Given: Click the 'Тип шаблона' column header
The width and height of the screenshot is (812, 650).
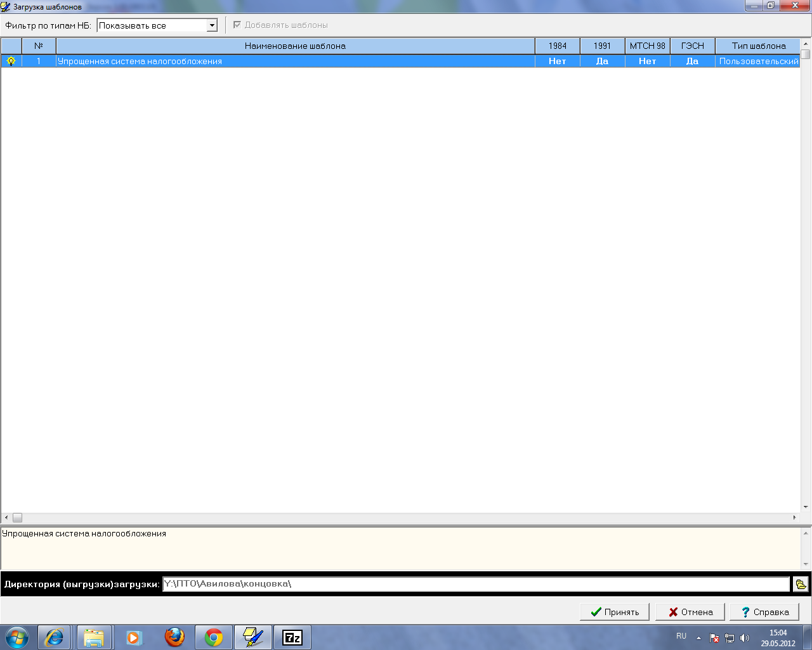Looking at the screenshot, I should 758,46.
